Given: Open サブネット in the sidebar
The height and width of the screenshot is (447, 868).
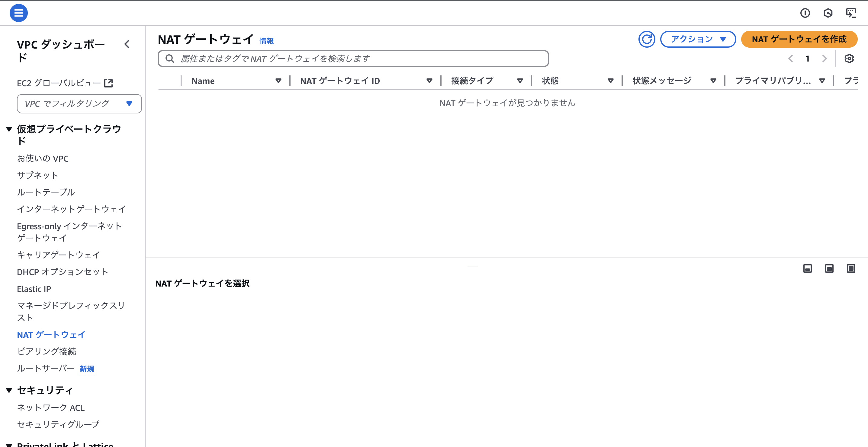Looking at the screenshot, I should 37,175.
